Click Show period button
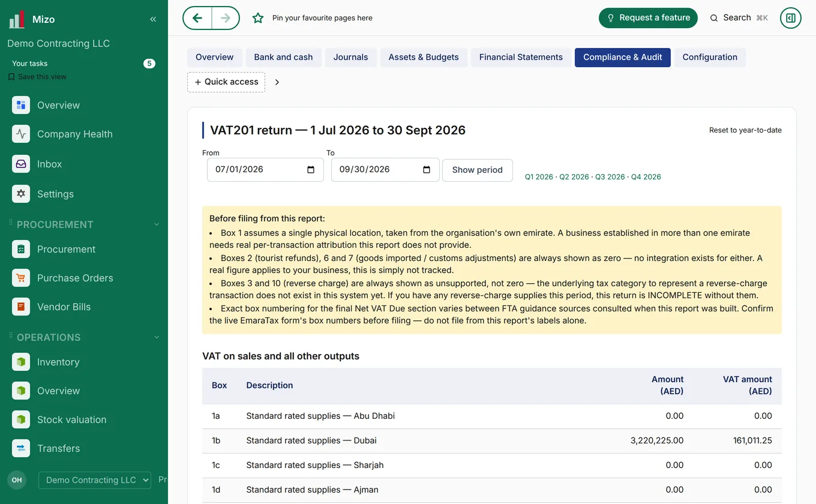Screen dimensions: 816x504 pyautogui.click(x=478, y=170)
